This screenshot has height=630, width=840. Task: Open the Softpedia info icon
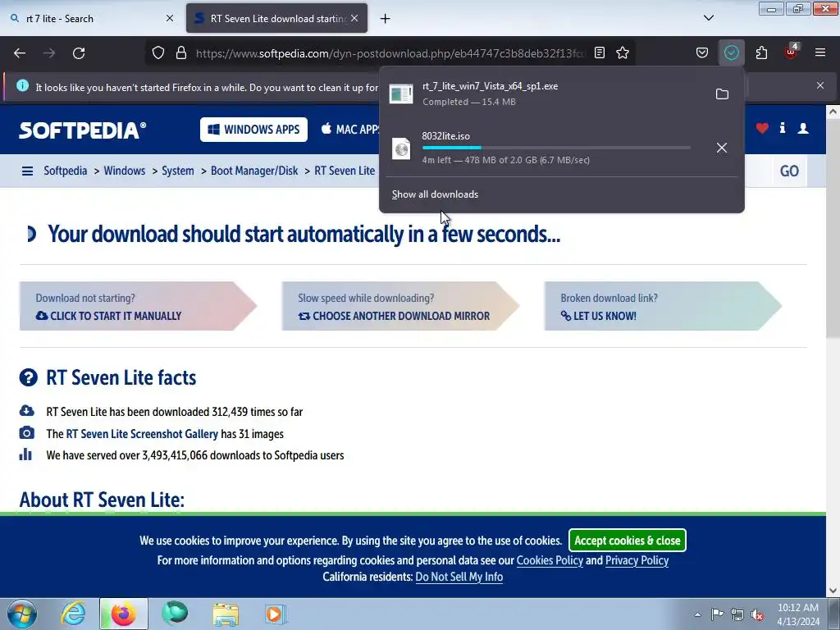783,128
